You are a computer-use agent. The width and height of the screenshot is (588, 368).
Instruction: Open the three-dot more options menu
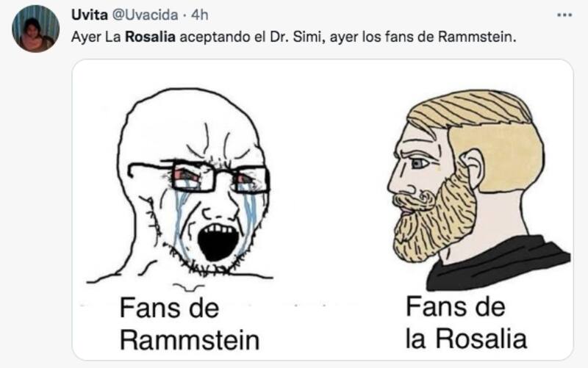click(x=564, y=15)
